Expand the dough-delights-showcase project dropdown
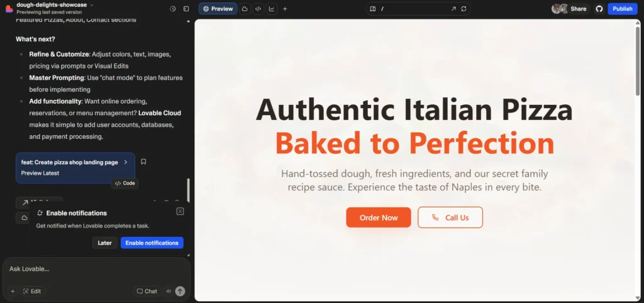Image resolution: width=644 pixels, height=303 pixels. click(92, 5)
